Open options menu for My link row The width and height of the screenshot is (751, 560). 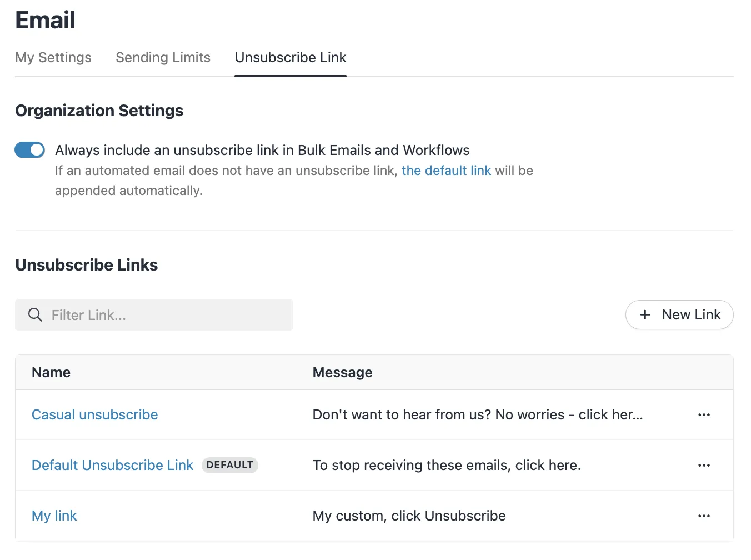704,516
